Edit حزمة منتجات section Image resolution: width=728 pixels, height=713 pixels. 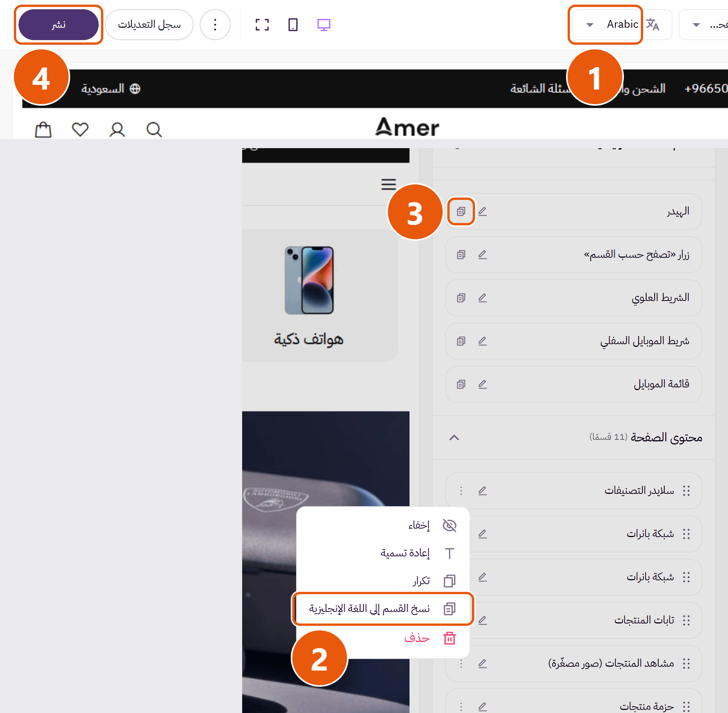coord(483,707)
